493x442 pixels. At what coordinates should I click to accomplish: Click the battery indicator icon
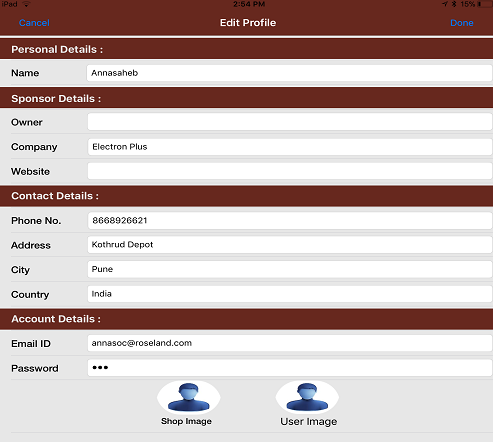[x=485, y=4]
